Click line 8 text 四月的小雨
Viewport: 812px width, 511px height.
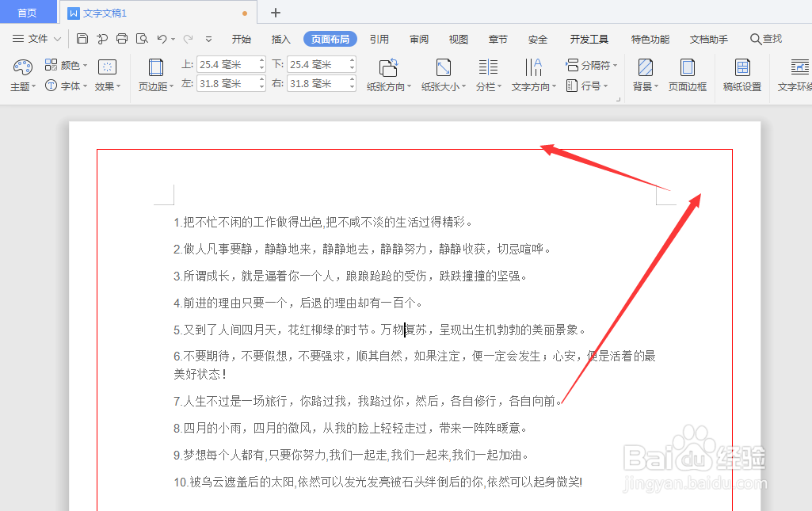212,428
